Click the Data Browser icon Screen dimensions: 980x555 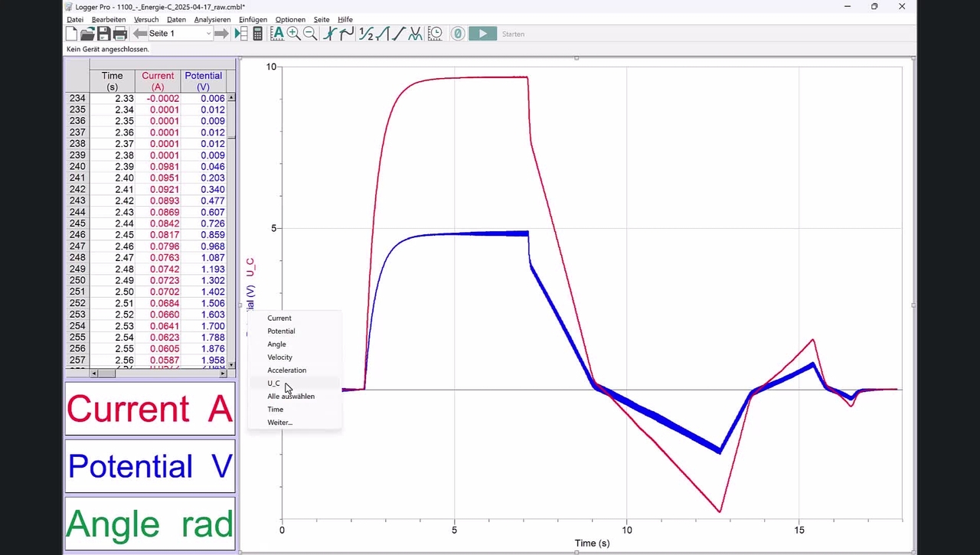click(241, 34)
